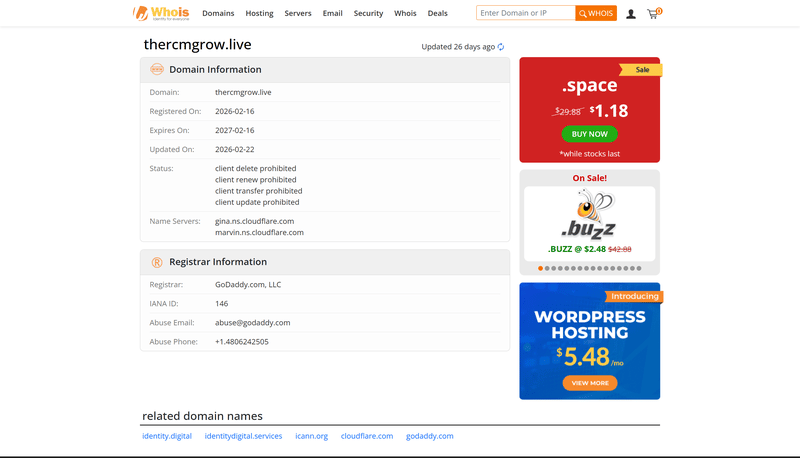
Task: Click the client delete prohibited status
Action: 256,168
